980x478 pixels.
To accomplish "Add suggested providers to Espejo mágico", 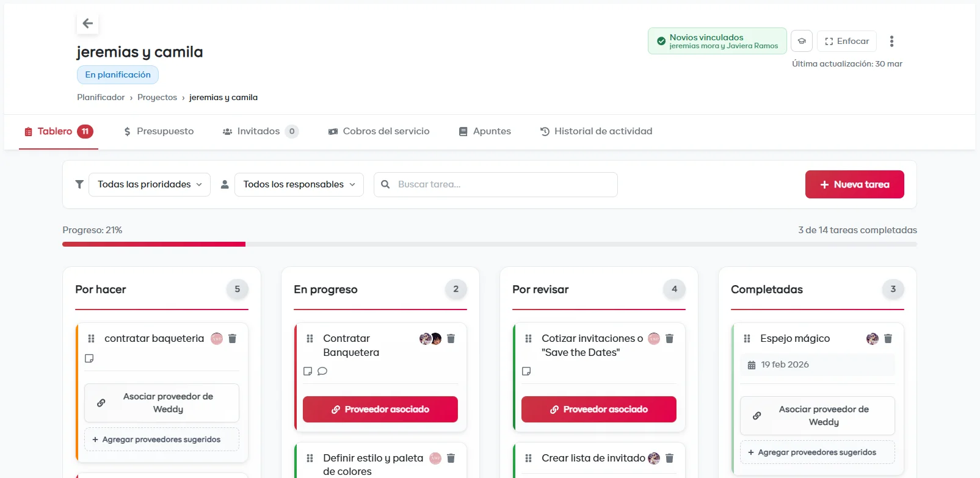I will coord(818,452).
